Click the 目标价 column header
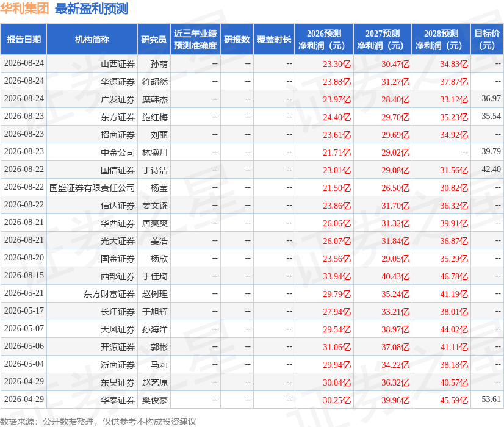 coord(487,39)
